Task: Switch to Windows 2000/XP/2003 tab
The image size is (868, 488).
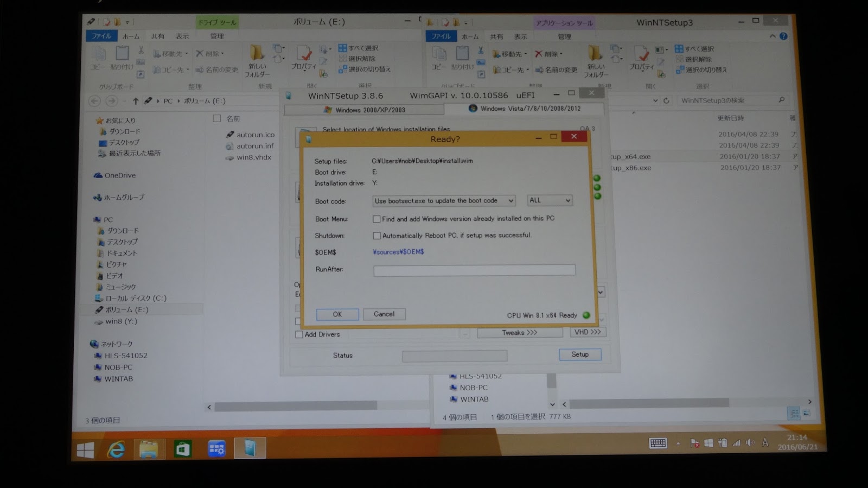Action: click(363, 110)
